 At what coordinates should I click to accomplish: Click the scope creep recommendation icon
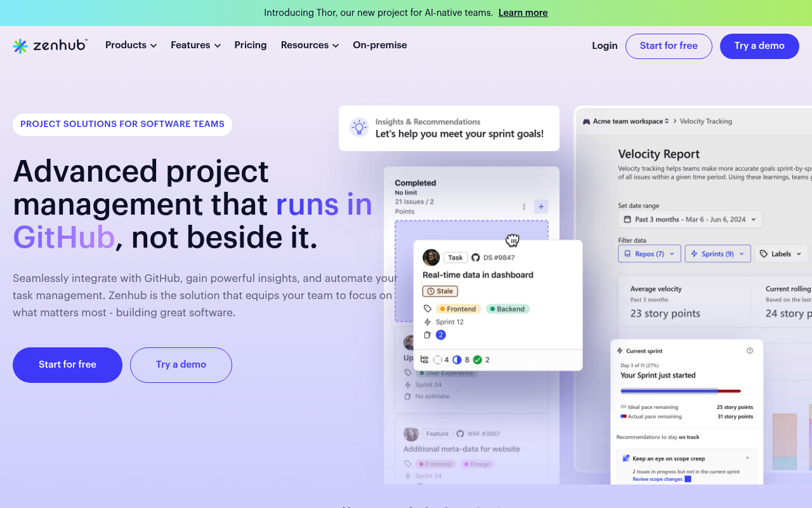pyautogui.click(x=626, y=458)
